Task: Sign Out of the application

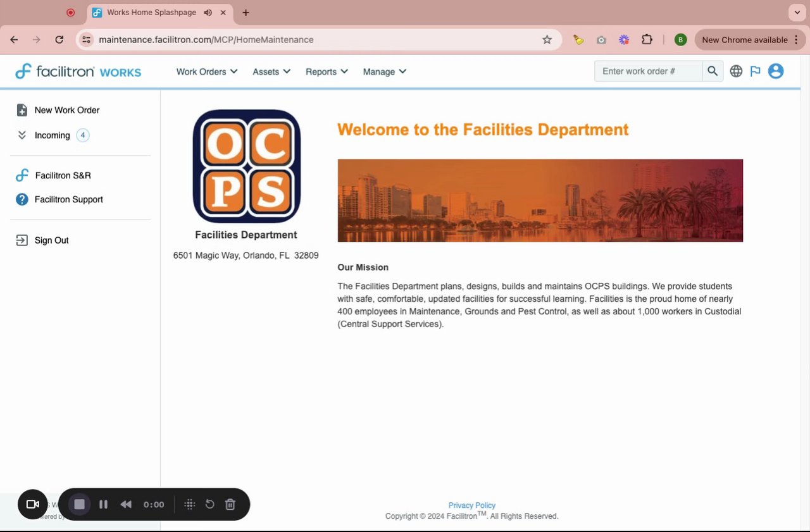Action: tap(52, 240)
